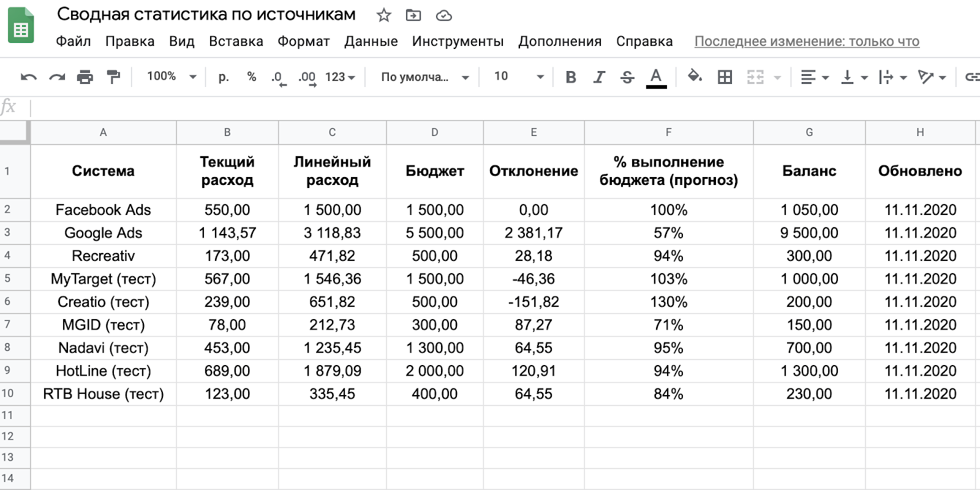The height and width of the screenshot is (490, 980).
Task: Select the Facebook Ads cell
Action: pyautogui.click(x=104, y=210)
